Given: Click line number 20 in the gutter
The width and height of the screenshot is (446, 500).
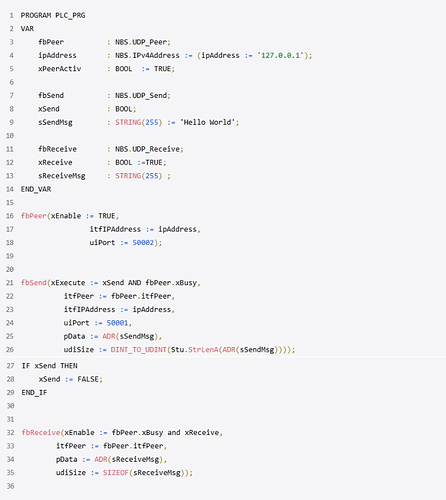Looking at the screenshot, I should point(10,269).
